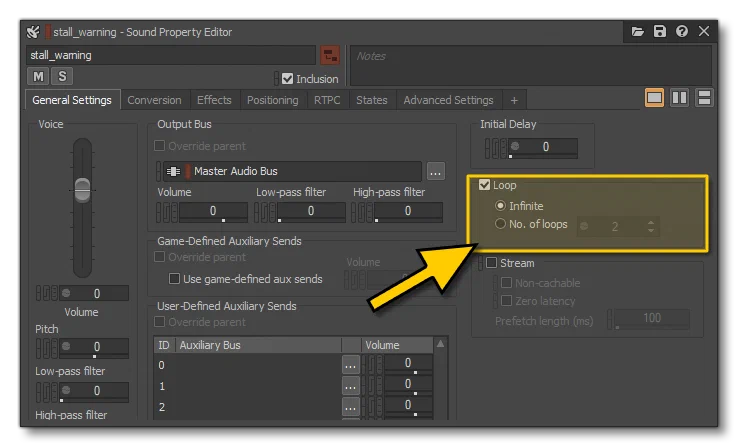This screenshot has width=738, height=447.
Task: Add a tab with the plus button
Action: 514,100
